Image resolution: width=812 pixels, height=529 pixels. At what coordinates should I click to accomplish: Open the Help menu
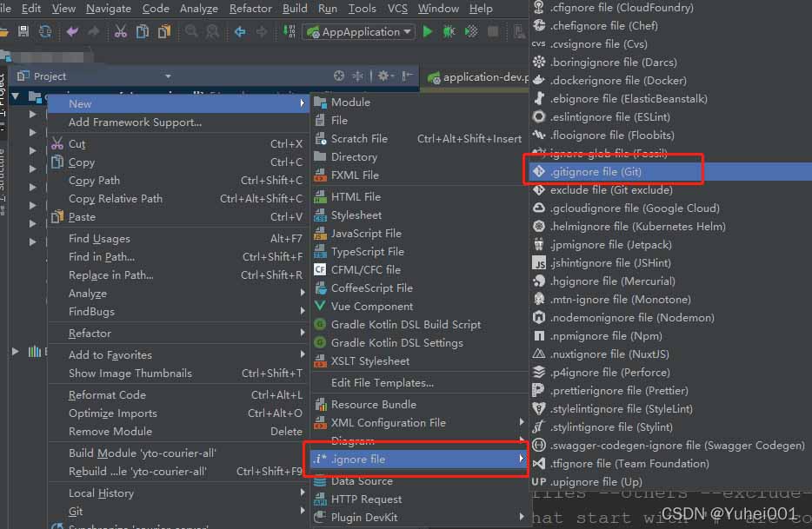click(481, 9)
